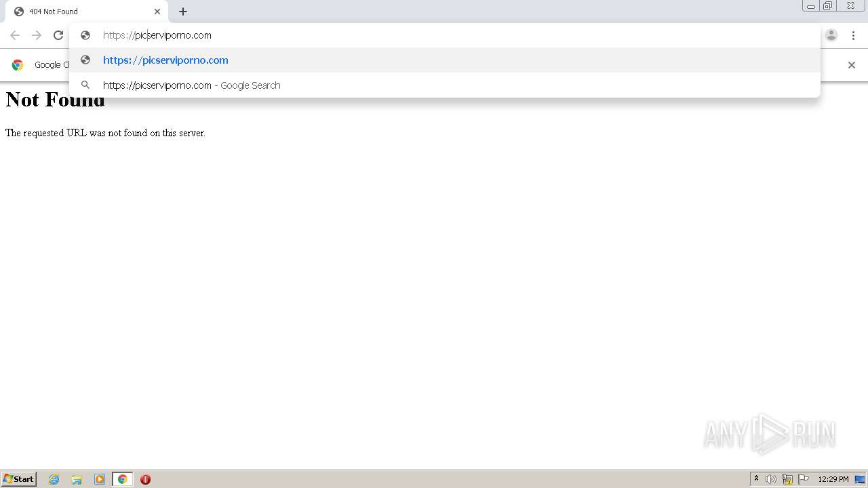Screen dimensions: 868x488
Task: Open the Action Center flag icon
Action: coord(804,479)
